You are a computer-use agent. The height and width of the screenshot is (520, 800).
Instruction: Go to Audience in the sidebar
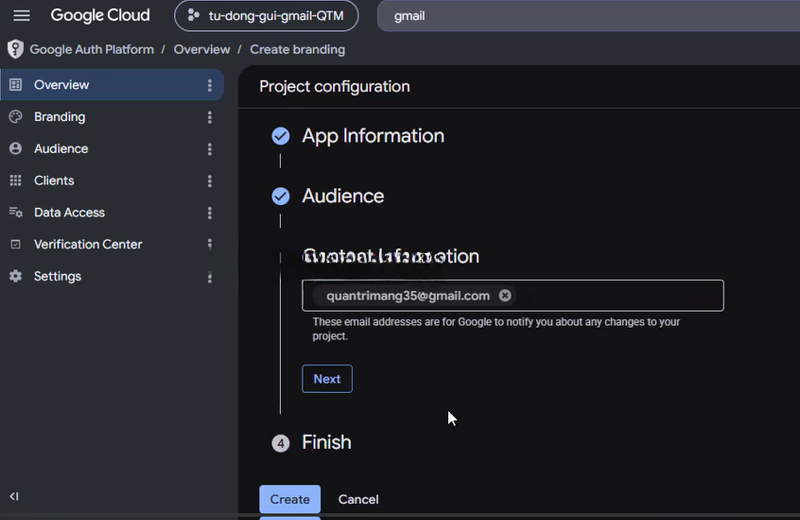tap(61, 148)
